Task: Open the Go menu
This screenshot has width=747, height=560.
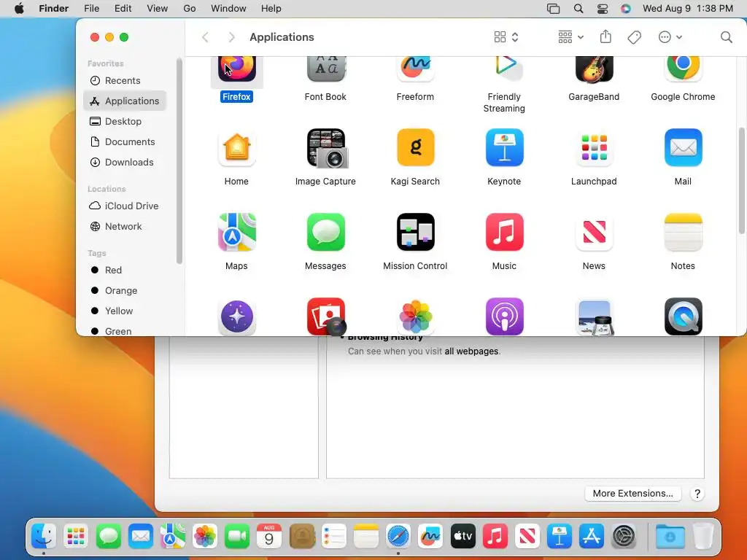Action: (x=190, y=9)
